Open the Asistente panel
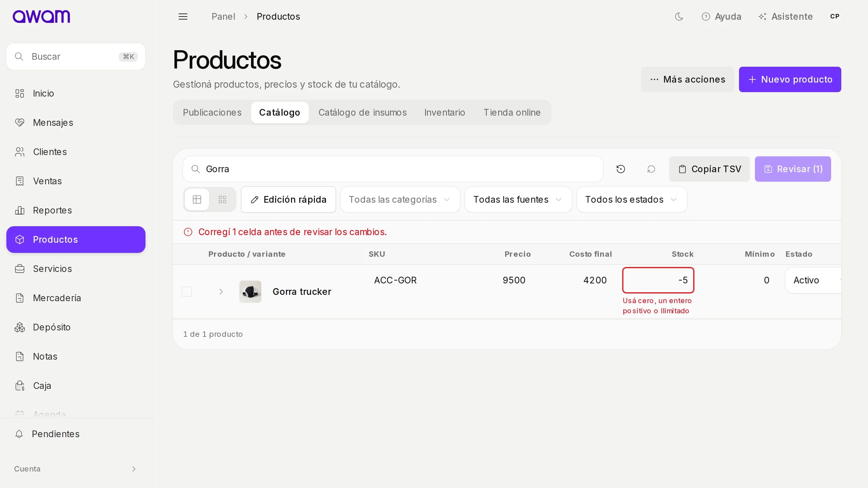The height and width of the screenshot is (488, 868). tap(785, 17)
